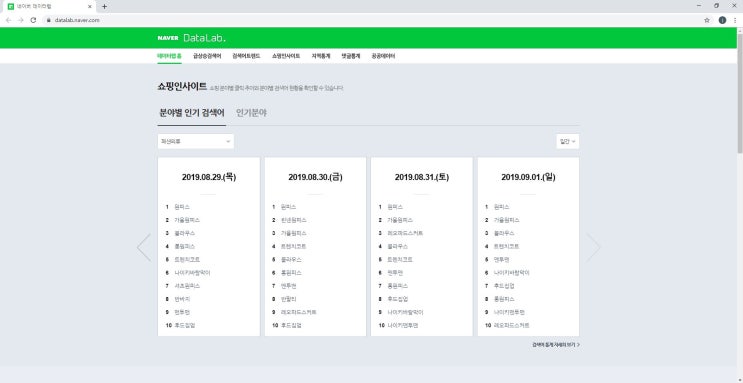The width and height of the screenshot is (743, 383).
Task: Open the 패션의류 category dropdown
Action: click(196, 141)
